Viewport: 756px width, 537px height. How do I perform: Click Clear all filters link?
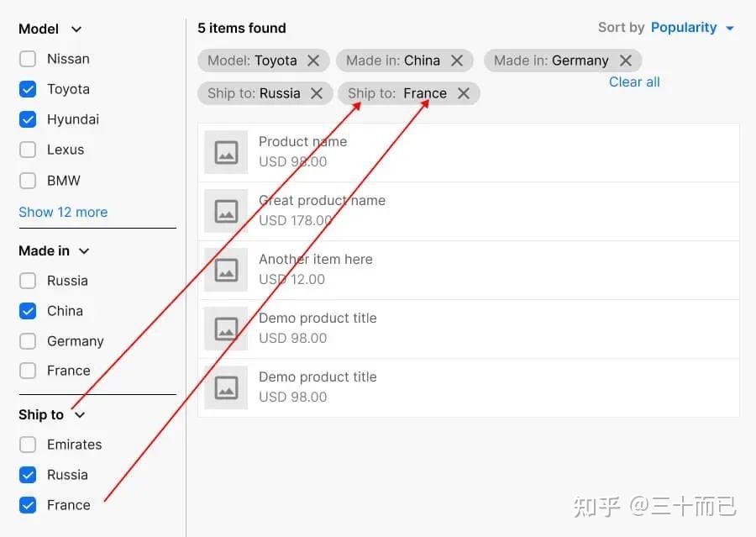pyautogui.click(x=634, y=82)
